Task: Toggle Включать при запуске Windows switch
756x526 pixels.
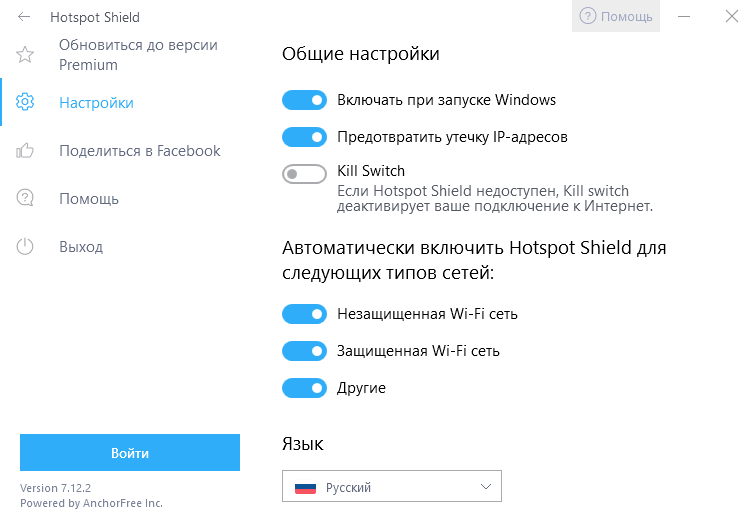Action: click(305, 100)
